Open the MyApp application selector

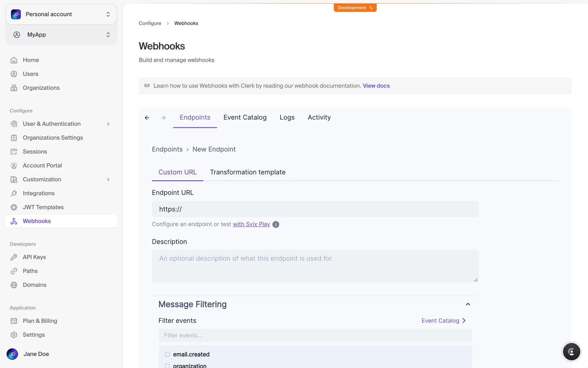(61, 35)
